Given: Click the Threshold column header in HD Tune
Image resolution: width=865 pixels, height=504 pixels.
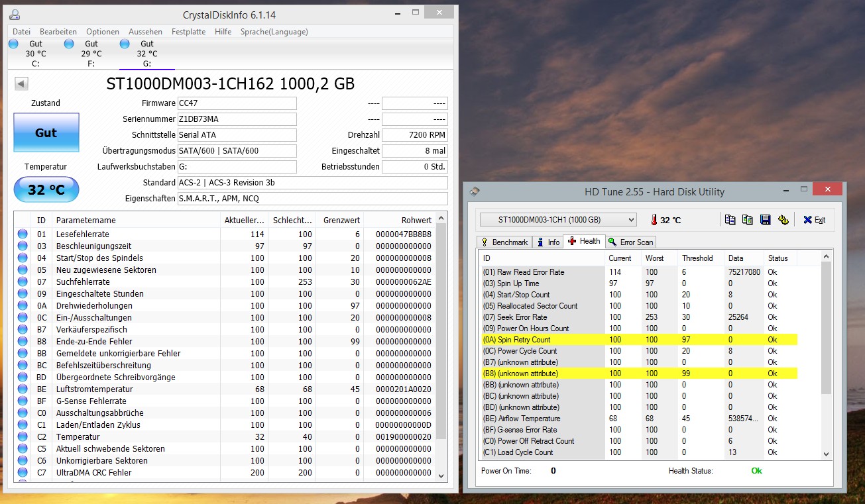Looking at the screenshot, I should 701,258.
